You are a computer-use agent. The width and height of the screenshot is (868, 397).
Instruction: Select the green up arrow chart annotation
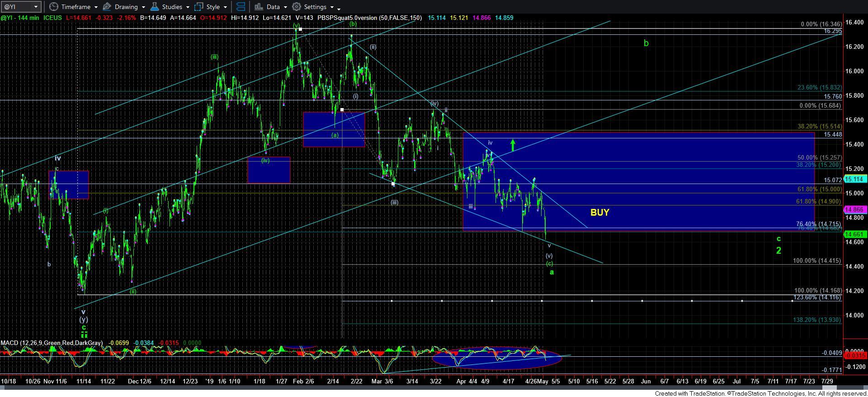[x=513, y=145]
